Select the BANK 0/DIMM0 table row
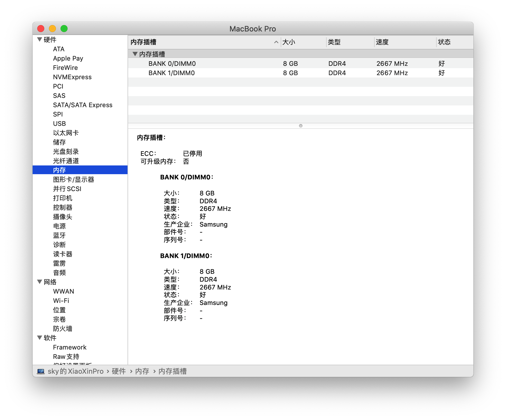 300,63
